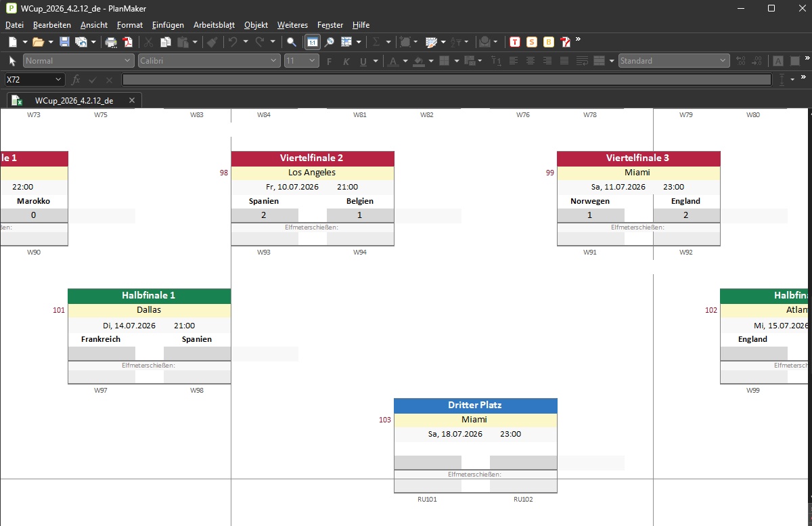Toggle the 1:1 actual size zoom button
Viewport: 812px width, 526px height.
click(313, 42)
